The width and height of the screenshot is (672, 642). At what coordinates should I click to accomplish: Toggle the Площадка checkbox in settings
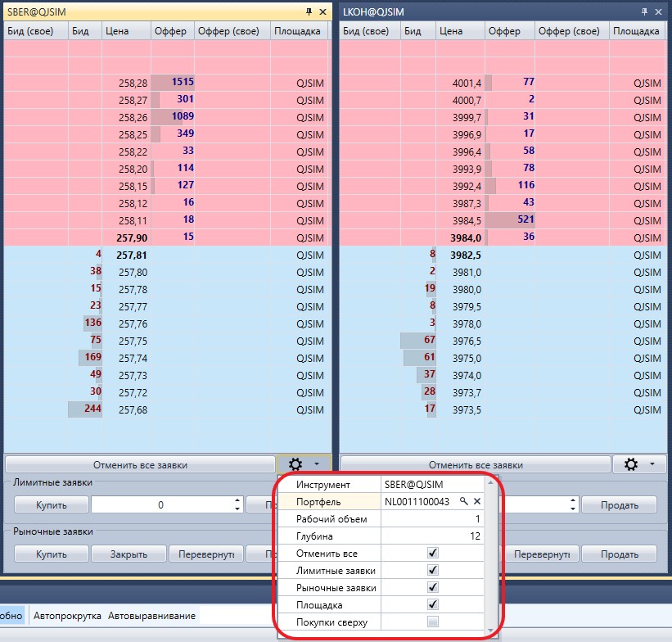(433, 604)
